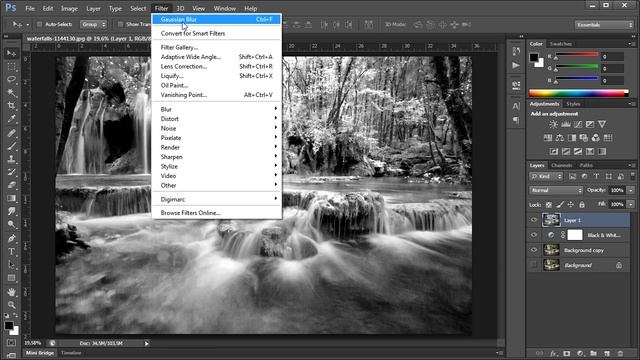The height and width of the screenshot is (360, 640).
Task: Select the Move tool in the toolbox
Action: click(x=11, y=53)
